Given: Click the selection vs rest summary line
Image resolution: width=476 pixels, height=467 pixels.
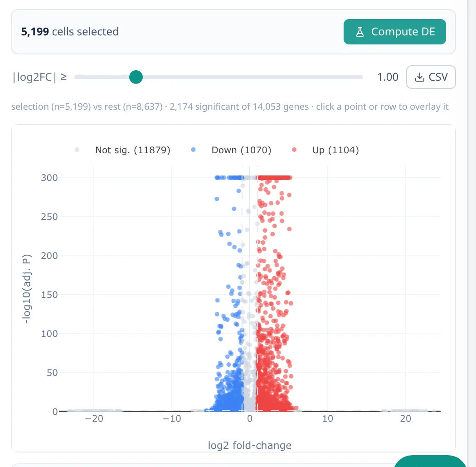Looking at the screenshot, I should (x=230, y=107).
